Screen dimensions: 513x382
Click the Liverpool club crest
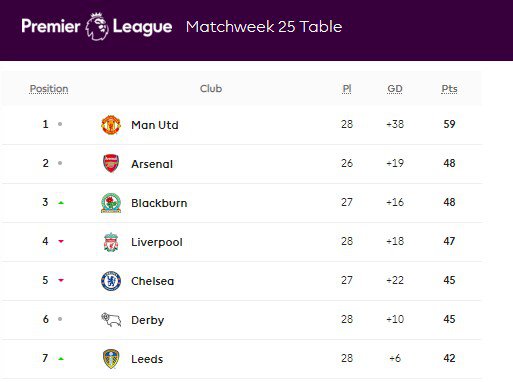click(x=111, y=242)
